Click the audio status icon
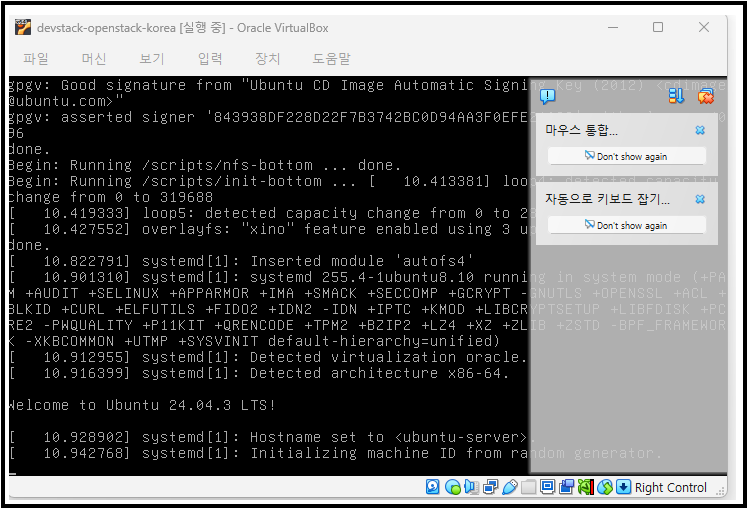Image resolution: width=747 pixels, height=509 pixels. [471, 487]
